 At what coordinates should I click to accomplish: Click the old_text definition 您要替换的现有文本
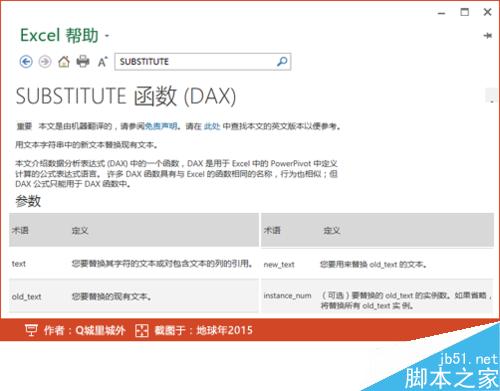(112, 296)
